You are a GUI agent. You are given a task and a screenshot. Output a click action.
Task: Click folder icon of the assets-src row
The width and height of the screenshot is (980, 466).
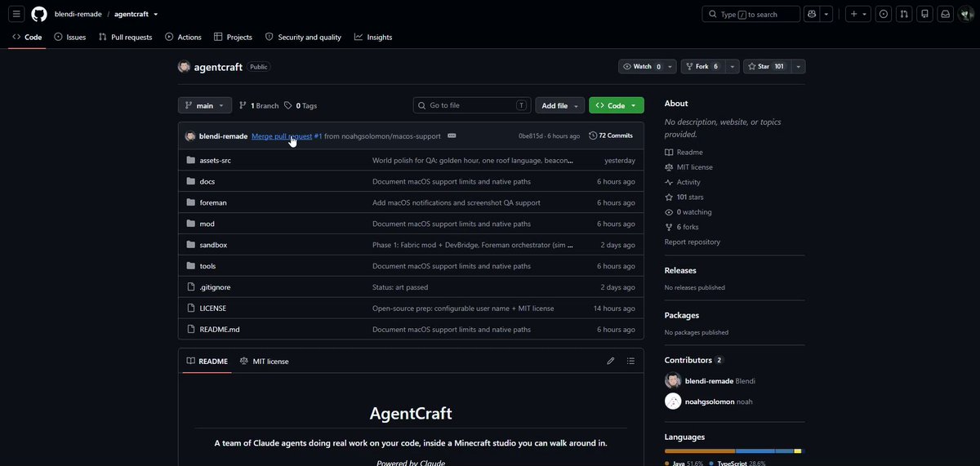[191, 160]
